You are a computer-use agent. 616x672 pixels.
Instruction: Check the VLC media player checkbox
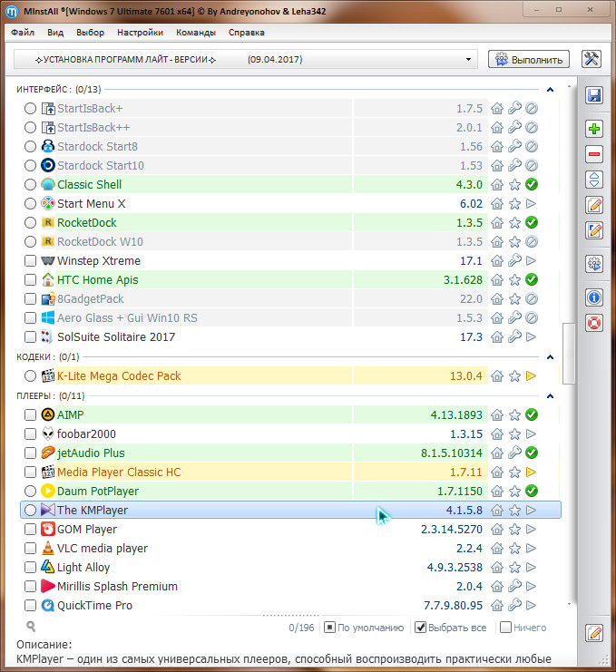click(x=30, y=548)
